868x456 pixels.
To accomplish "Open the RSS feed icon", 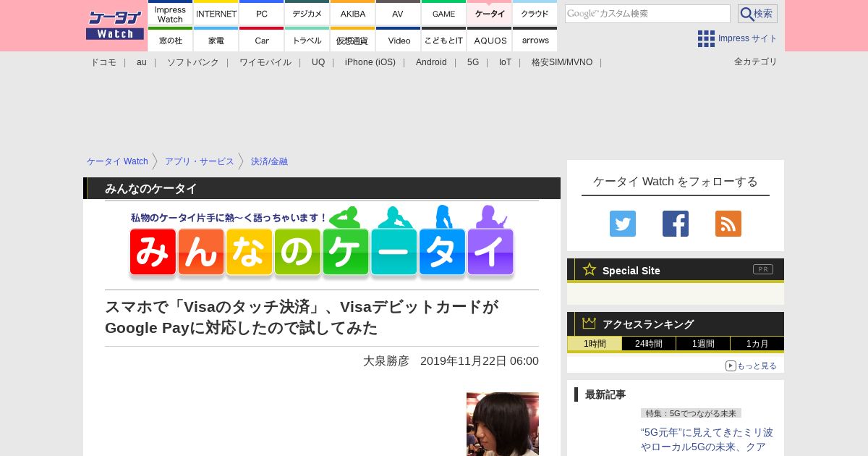I will click(x=728, y=224).
